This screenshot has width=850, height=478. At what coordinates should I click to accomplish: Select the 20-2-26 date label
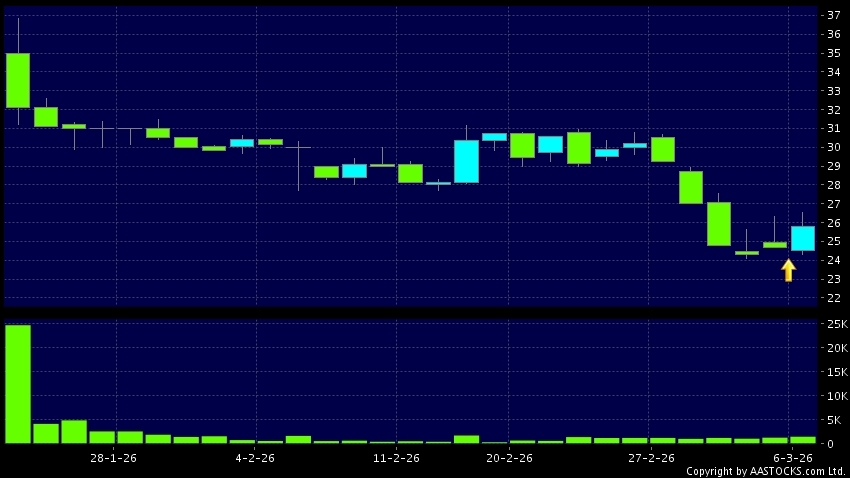click(508, 457)
